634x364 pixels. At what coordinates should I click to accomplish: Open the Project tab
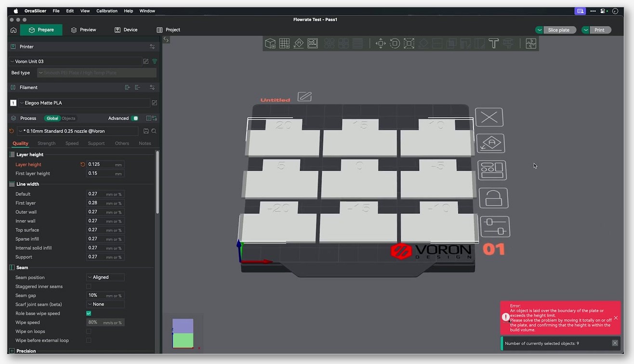168,30
